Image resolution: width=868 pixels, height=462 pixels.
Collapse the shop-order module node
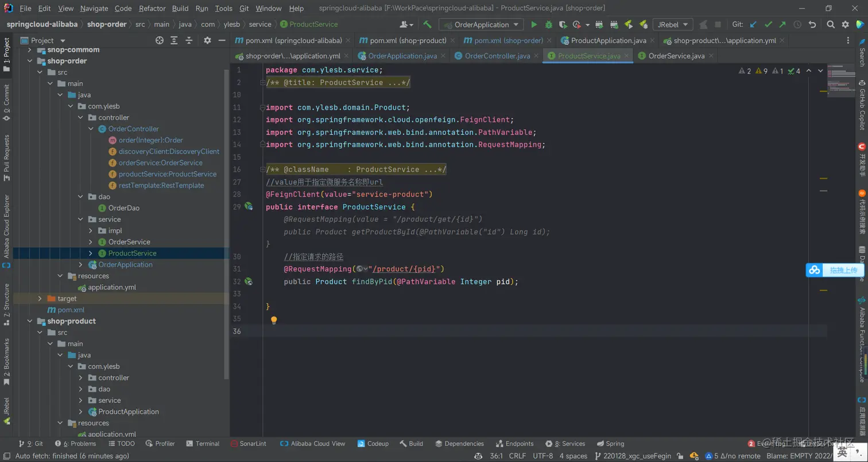[29, 61]
